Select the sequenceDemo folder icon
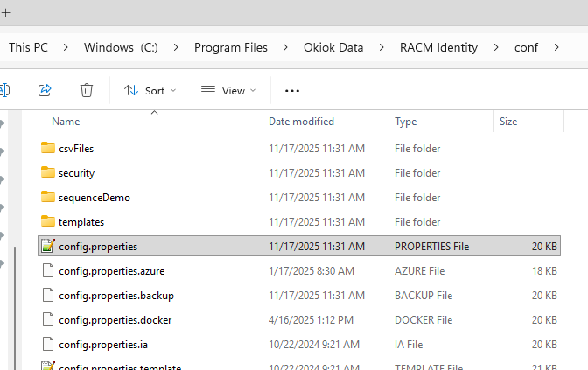This screenshot has height=370, width=588. (x=48, y=198)
